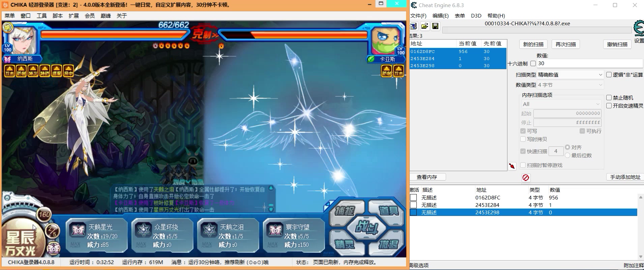Open the D3D menu
Screen dimensions: 644x270
(476, 16)
